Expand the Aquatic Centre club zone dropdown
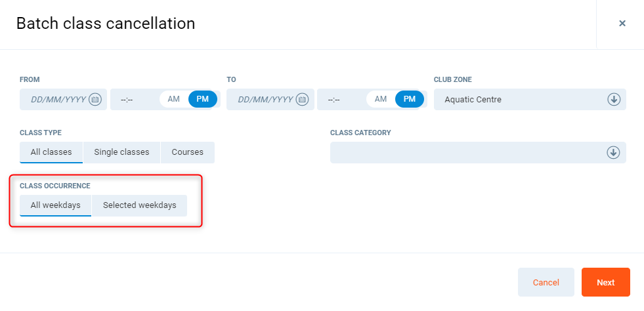 [519, 100]
